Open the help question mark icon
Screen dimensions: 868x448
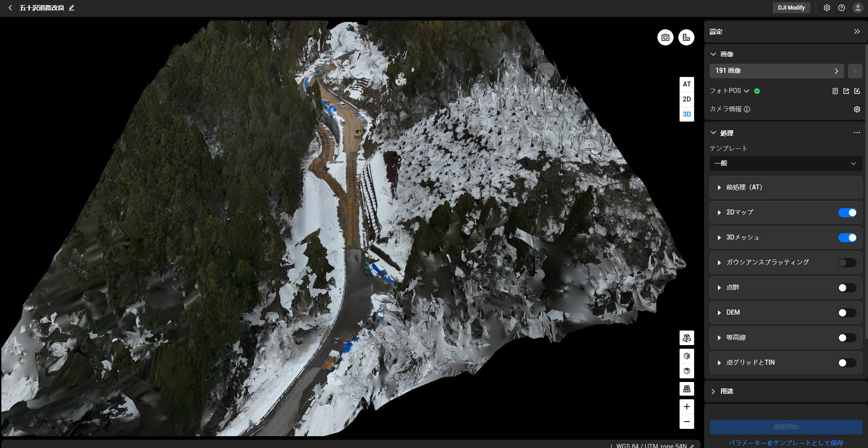(x=841, y=8)
